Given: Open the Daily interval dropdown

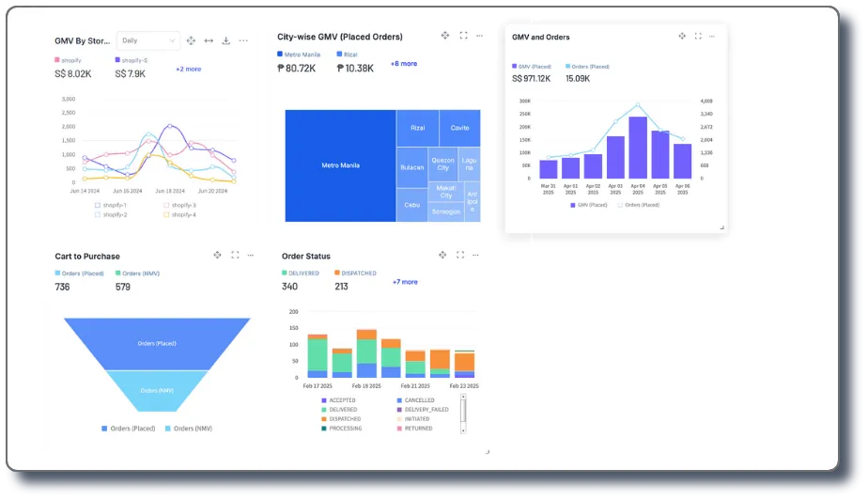Looking at the screenshot, I should click(x=147, y=40).
